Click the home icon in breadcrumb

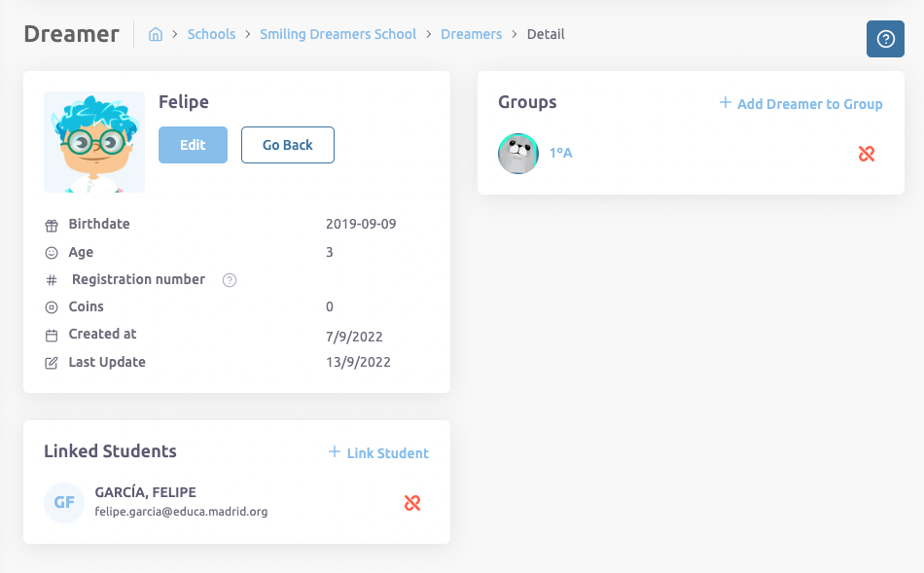point(156,35)
